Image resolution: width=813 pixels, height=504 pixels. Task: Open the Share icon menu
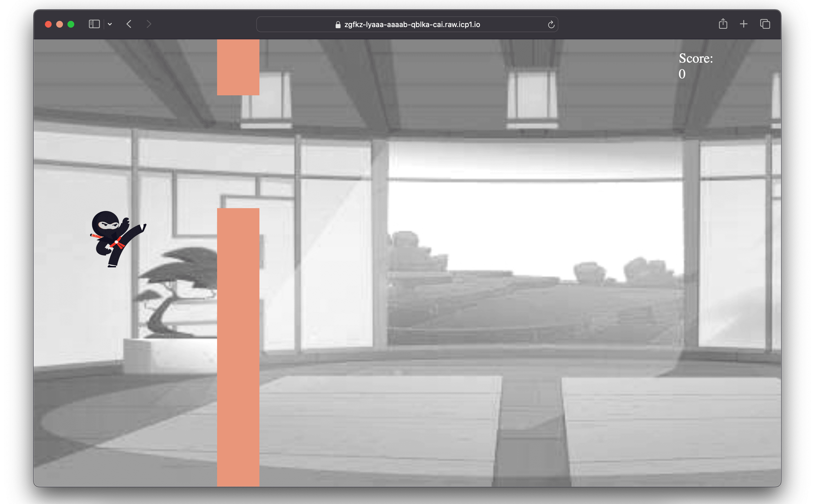tap(723, 24)
